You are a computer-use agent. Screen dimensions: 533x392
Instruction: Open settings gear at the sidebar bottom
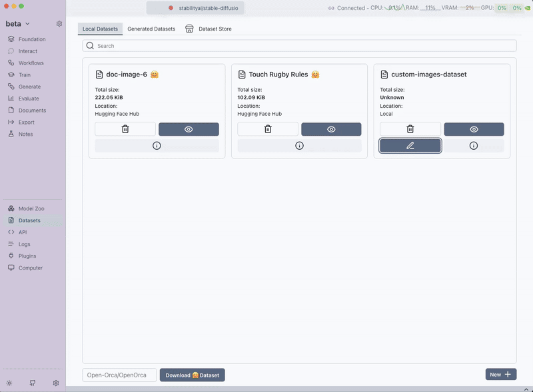tap(56, 383)
